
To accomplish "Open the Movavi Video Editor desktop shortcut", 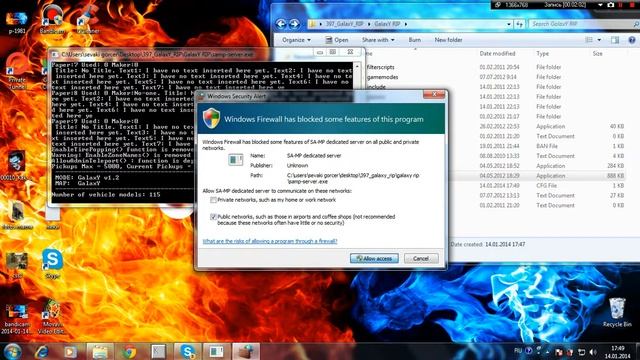I will (52, 317).
